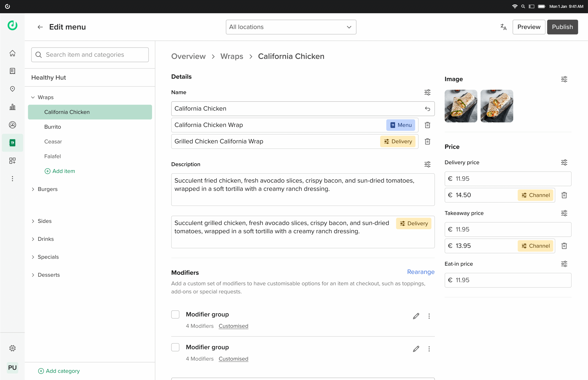Open analytics bar chart sidebar icon

pos(12,107)
